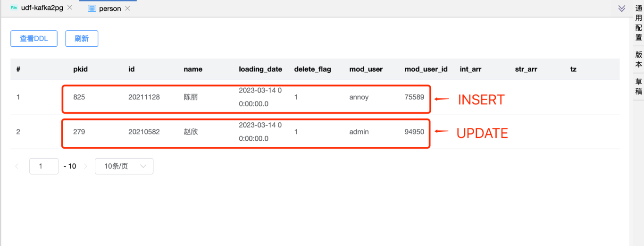644x246 pixels.
Task: Select pkid cell 279
Action: pyautogui.click(x=79, y=132)
